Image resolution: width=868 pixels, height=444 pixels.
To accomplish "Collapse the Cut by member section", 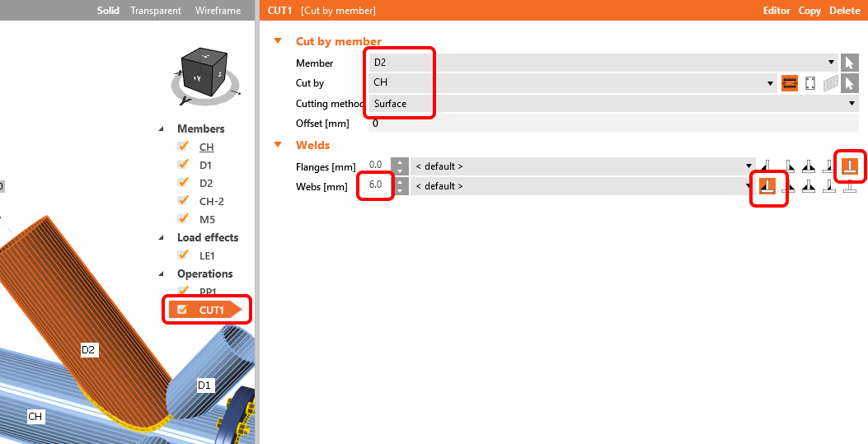I will (278, 41).
